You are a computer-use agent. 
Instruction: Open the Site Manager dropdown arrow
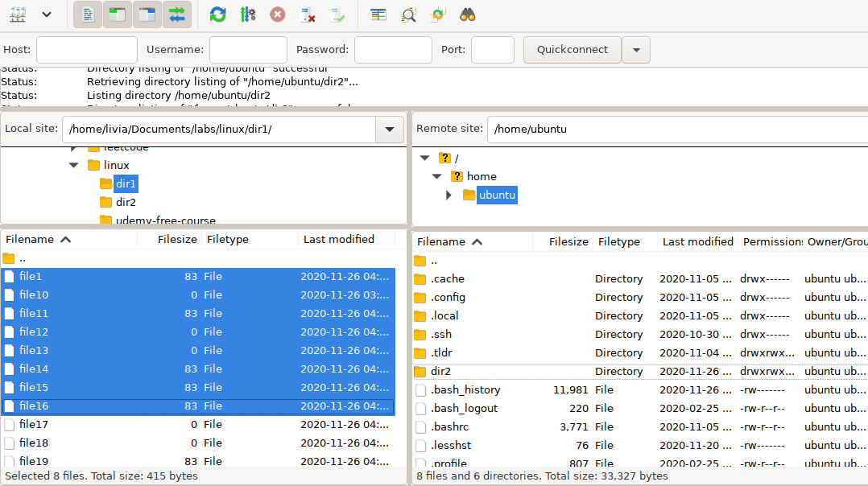47,14
